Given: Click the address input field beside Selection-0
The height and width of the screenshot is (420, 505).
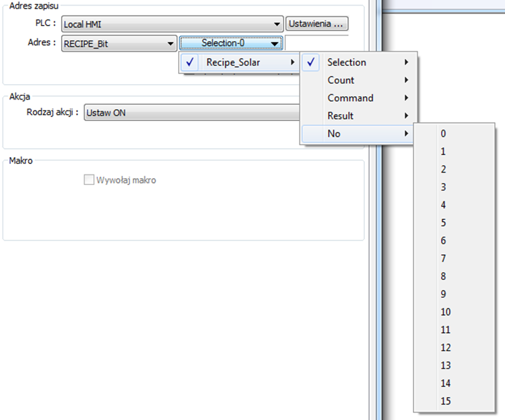Looking at the screenshot, I should click(x=317, y=43).
